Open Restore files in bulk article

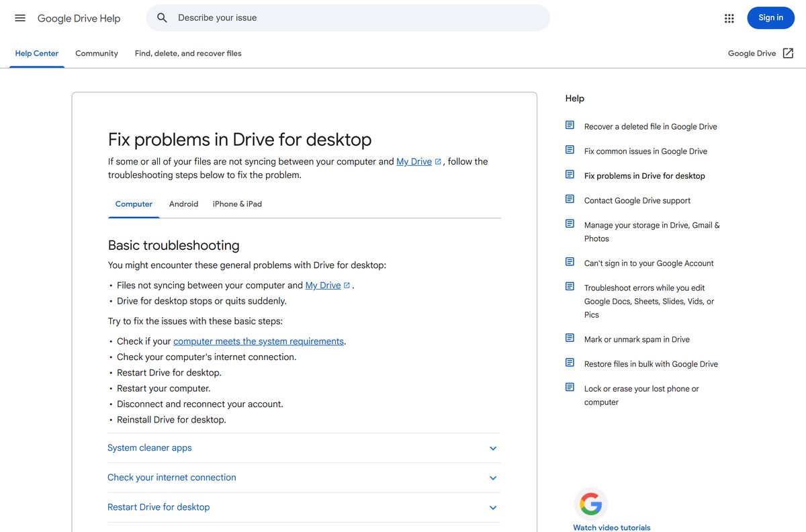(651, 364)
